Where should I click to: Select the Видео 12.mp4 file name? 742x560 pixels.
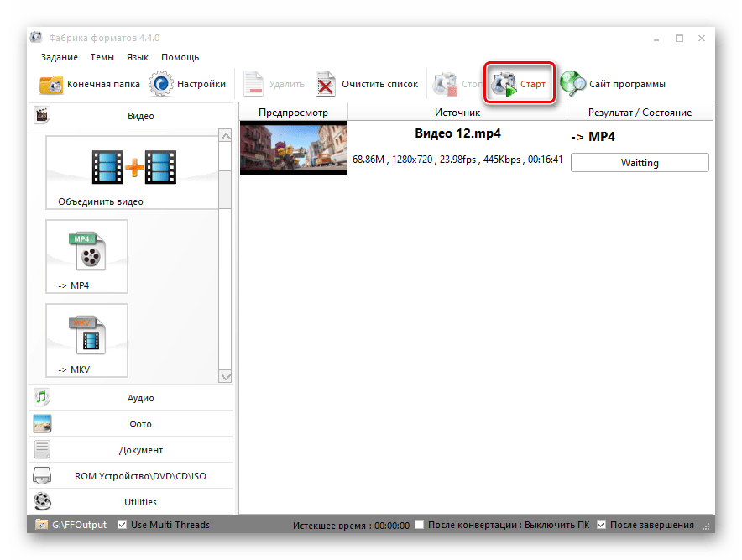pyautogui.click(x=457, y=133)
